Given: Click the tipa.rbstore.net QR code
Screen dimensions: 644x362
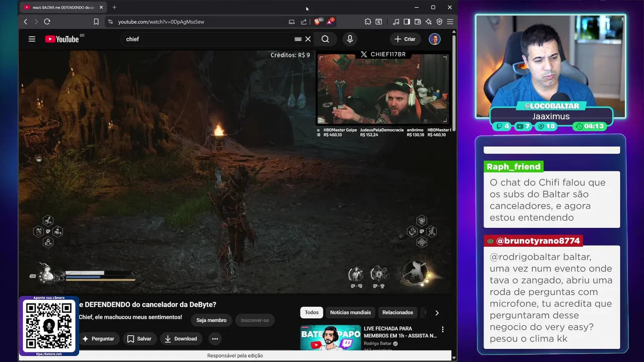Looking at the screenshot, I should (x=49, y=326).
